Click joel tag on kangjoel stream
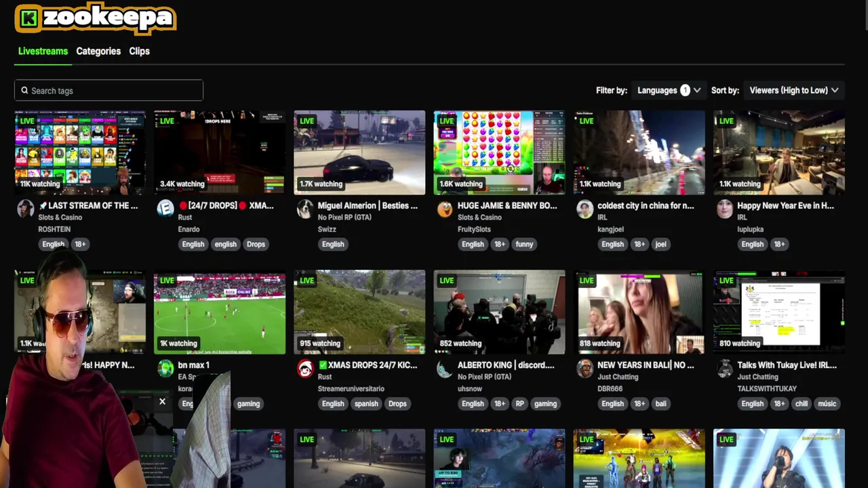This screenshot has height=488, width=868. [660, 244]
